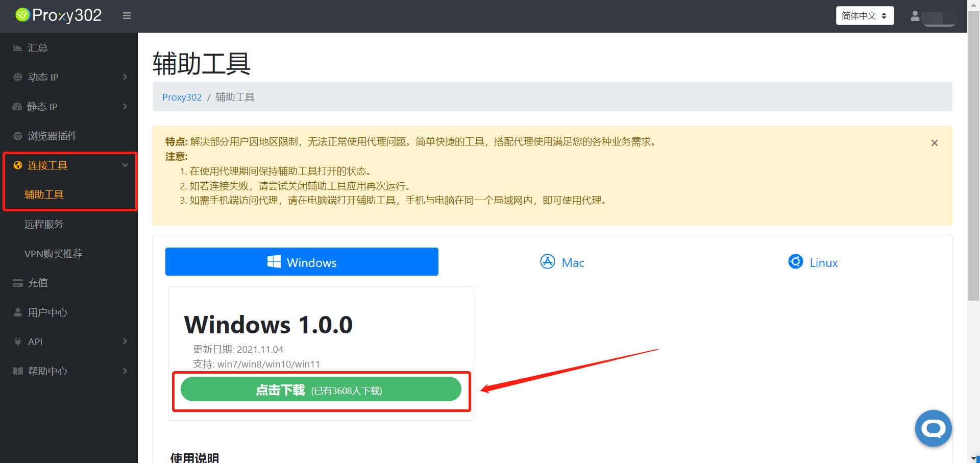Click the Proxy302 logo

point(58,15)
